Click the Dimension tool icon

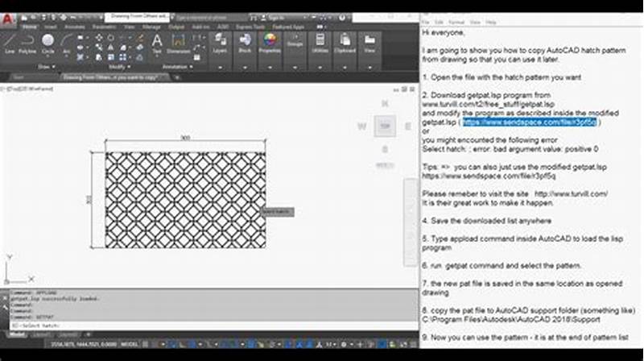[178, 44]
